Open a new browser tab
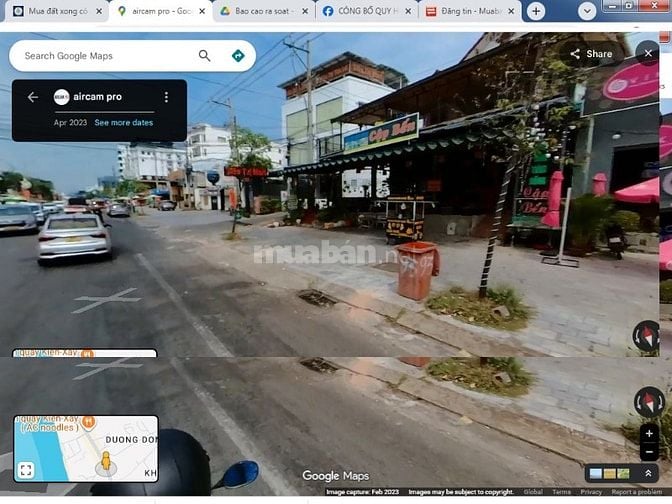The image size is (672, 504). pos(536,12)
